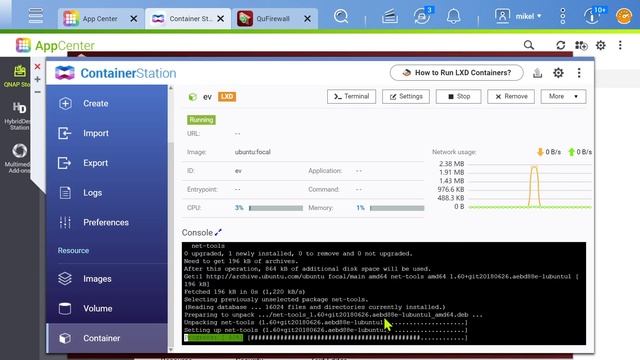Click the AppCenter manual install icon
Viewport: 640px width, 360px height.
click(581, 45)
